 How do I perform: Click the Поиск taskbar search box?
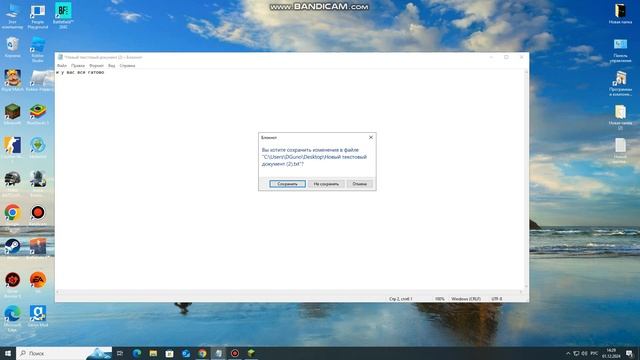pyautogui.click(x=64, y=353)
